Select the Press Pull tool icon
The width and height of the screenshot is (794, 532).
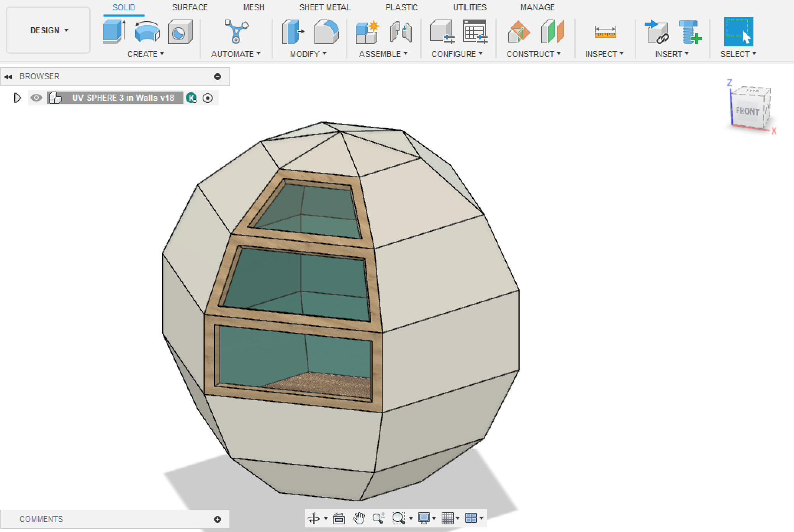[x=293, y=32]
